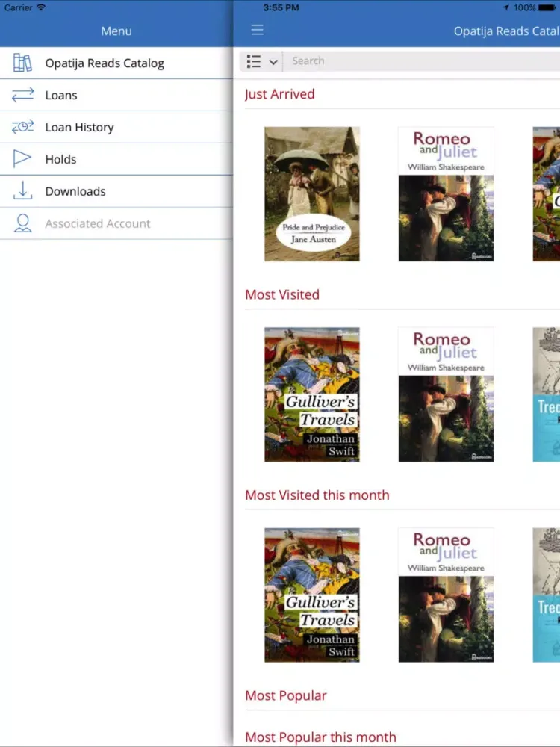Open the Downloads menu item

point(116,191)
